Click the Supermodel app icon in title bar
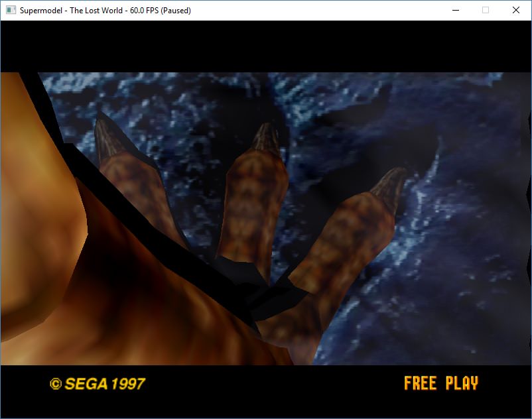This screenshot has height=419, width=532. [x=11, y=10]
